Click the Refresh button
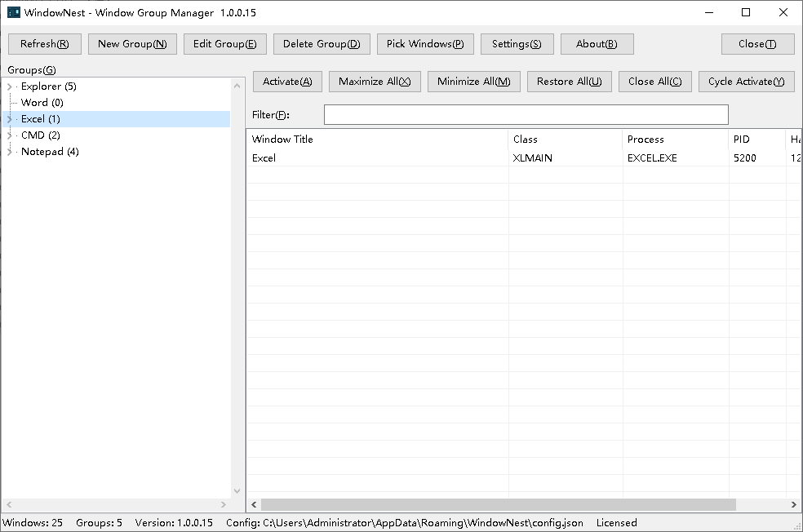 [x=45, y=44]
